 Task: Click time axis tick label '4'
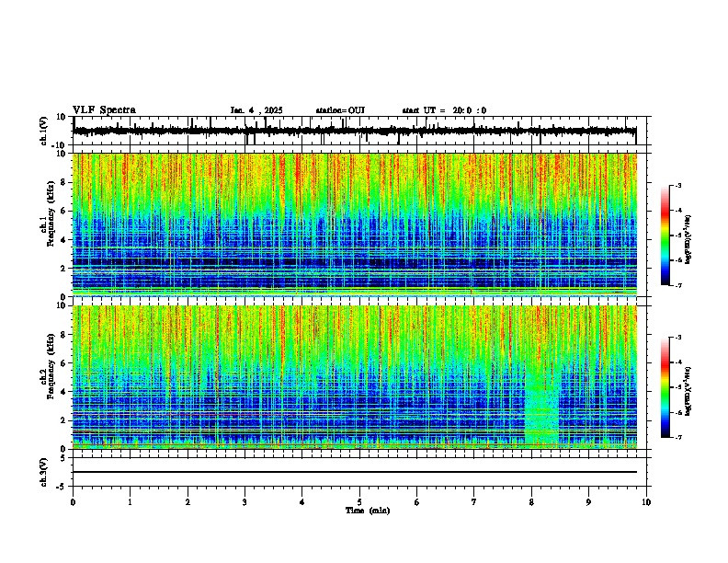(302, 502)
